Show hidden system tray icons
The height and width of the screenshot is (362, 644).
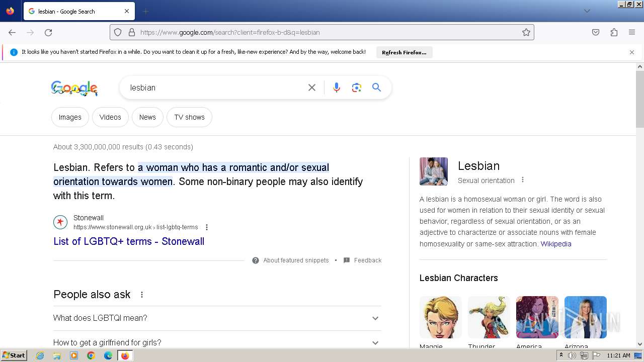pos(561,355)
